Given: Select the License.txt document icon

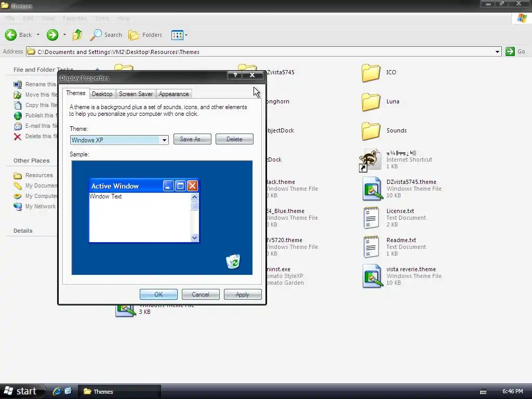Looking at the screenshot, I should click(371, 218).
